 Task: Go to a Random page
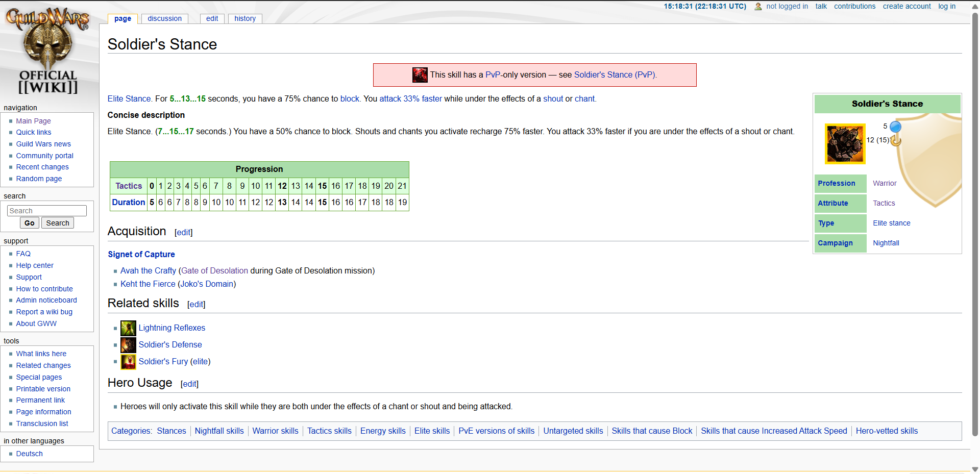pos(39,179)
